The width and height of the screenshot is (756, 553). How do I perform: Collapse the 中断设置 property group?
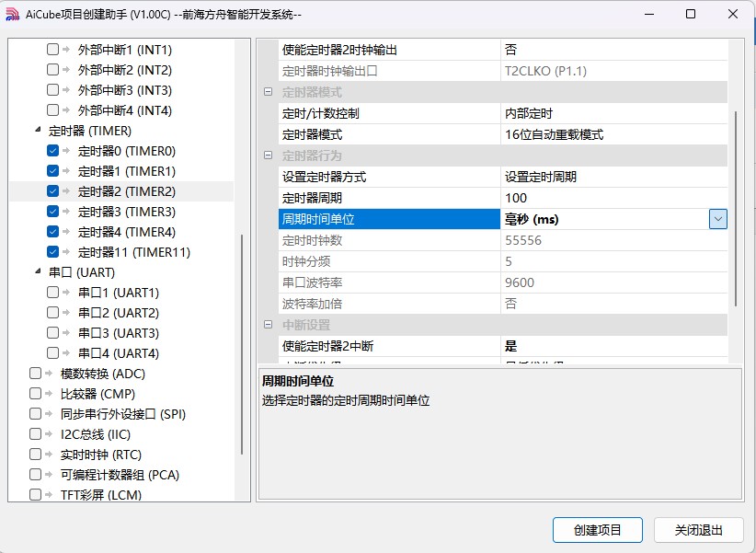point(268,325)
